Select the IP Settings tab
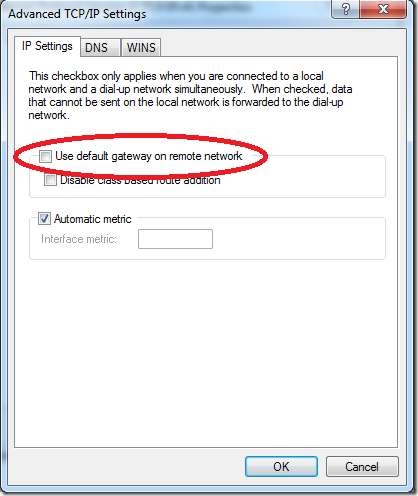418x496 pixels. click(47, 46)
